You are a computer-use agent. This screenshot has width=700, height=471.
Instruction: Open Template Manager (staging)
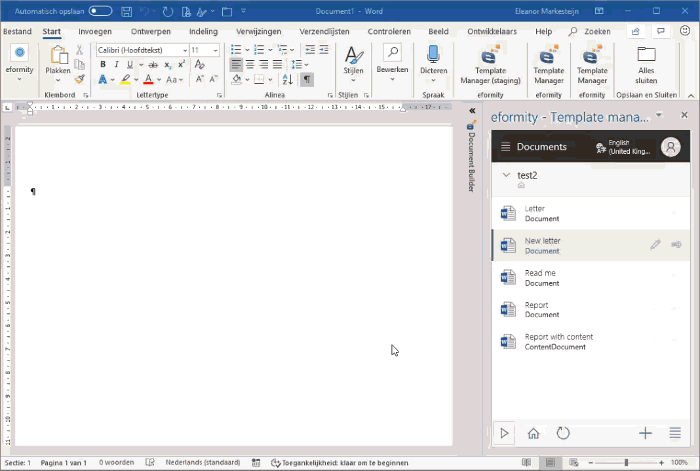pyautogui.click(x=491, y=65)
